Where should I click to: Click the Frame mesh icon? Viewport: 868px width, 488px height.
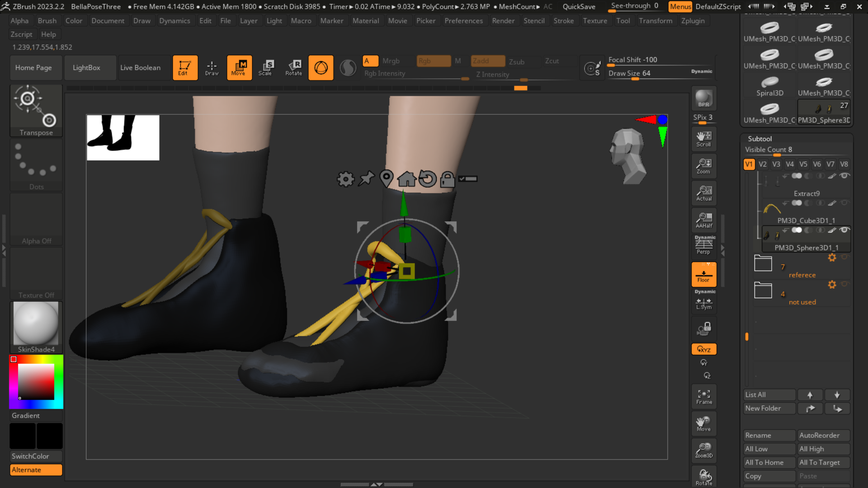703,397
